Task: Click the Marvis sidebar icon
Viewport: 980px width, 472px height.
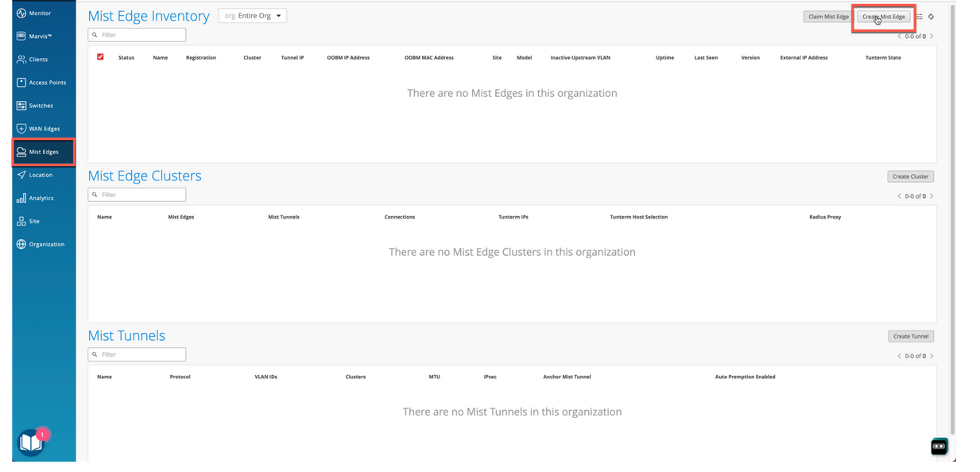Action: [x=21, y=37]
